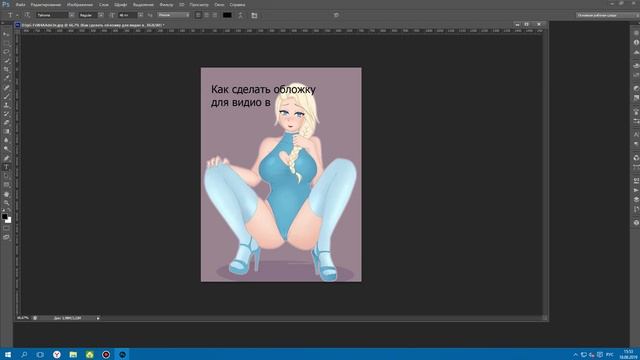Open the Windows Start menu
Viewport: 640px width, 360px height.
click(7, 354)
